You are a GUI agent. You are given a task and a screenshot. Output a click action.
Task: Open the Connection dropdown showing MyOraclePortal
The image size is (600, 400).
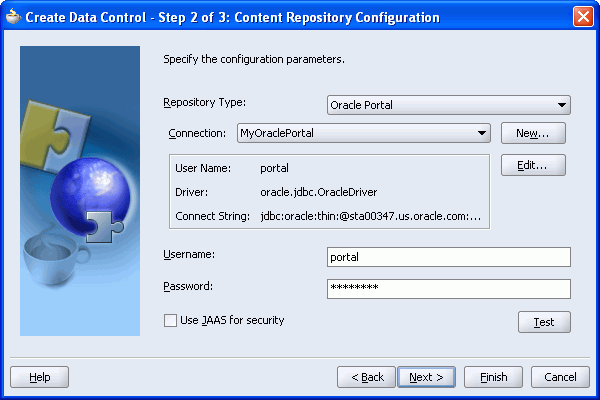[x=364, y=133]
